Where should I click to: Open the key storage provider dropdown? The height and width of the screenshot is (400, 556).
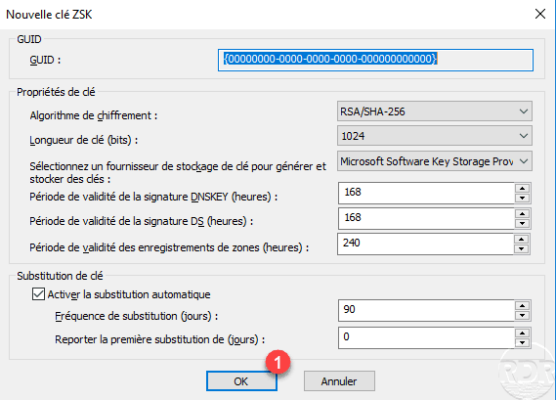(x=434, y=161)
